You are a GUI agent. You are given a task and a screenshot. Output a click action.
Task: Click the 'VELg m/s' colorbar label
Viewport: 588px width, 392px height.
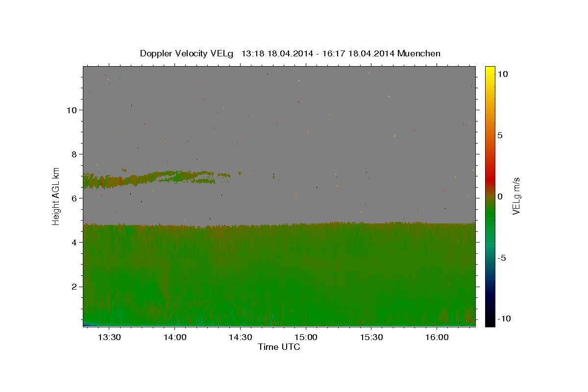516,196
